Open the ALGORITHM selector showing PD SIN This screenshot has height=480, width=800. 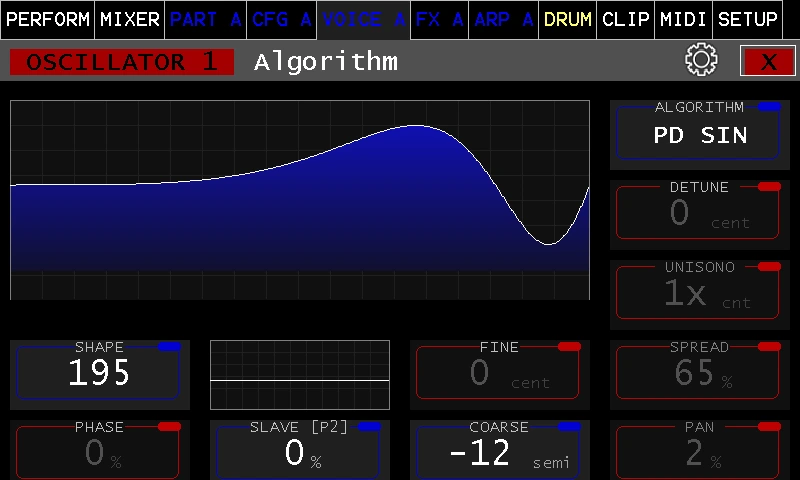tap(698, 134)
